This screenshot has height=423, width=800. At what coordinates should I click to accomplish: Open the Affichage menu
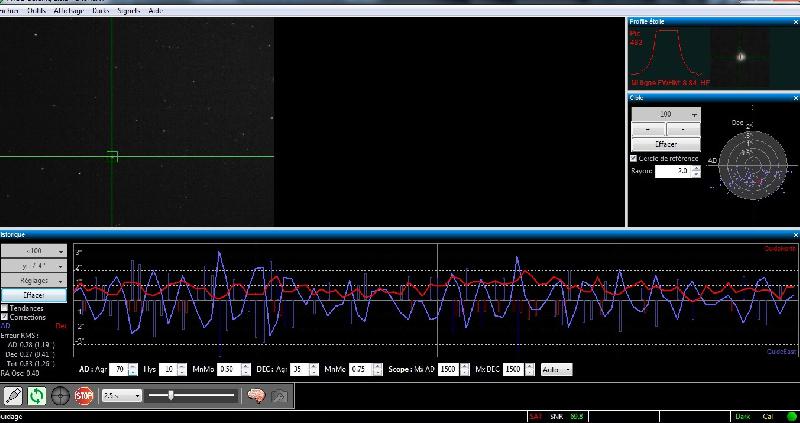[x=68, y=11]
